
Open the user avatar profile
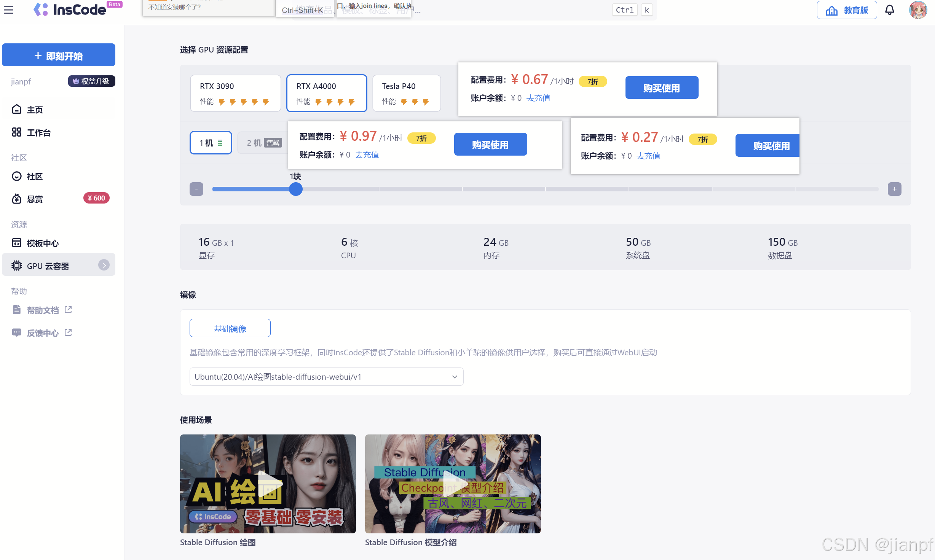click(x=918, y=10)
